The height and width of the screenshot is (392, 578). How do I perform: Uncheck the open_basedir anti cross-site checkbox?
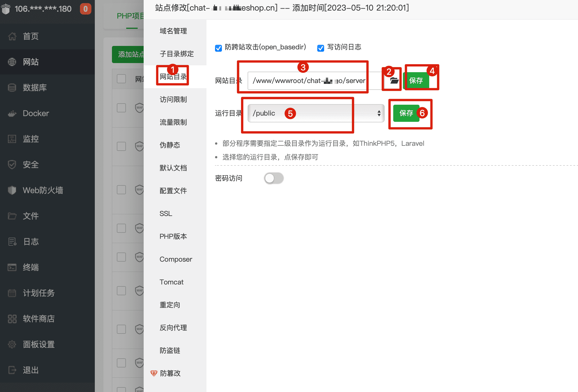(218, 48)
